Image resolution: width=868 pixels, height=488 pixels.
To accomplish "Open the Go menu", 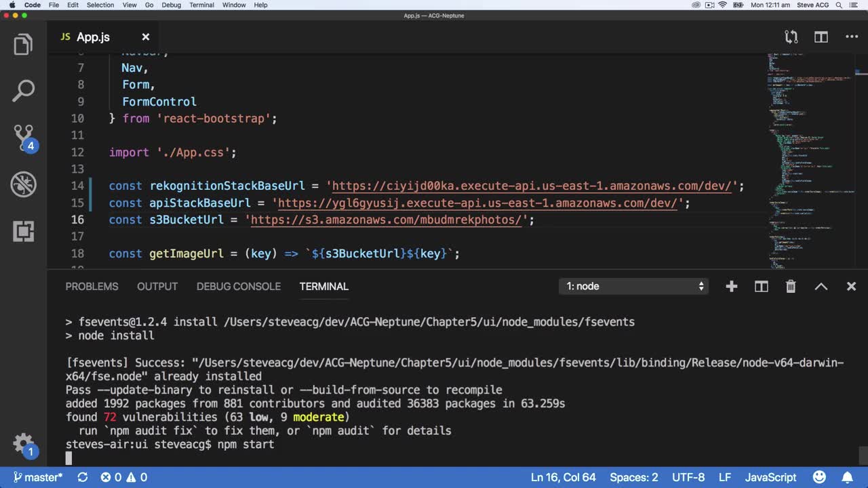I will tap(149, 5).
